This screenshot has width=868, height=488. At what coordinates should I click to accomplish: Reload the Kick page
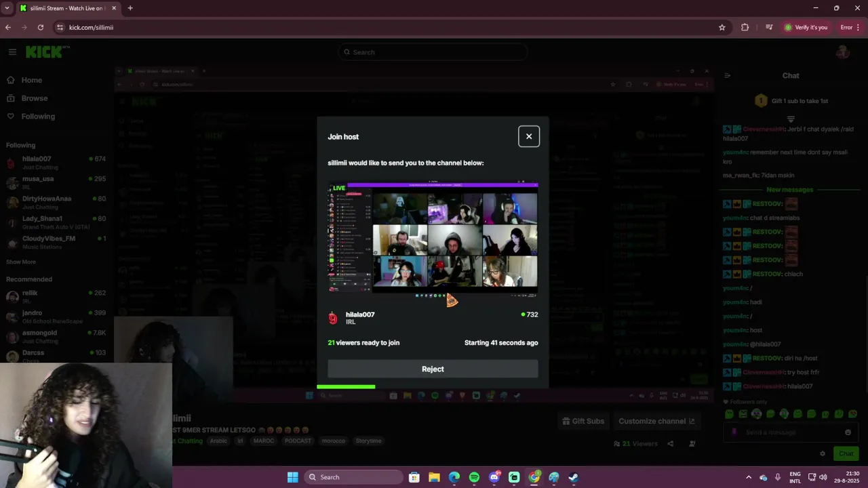point(41,27)
